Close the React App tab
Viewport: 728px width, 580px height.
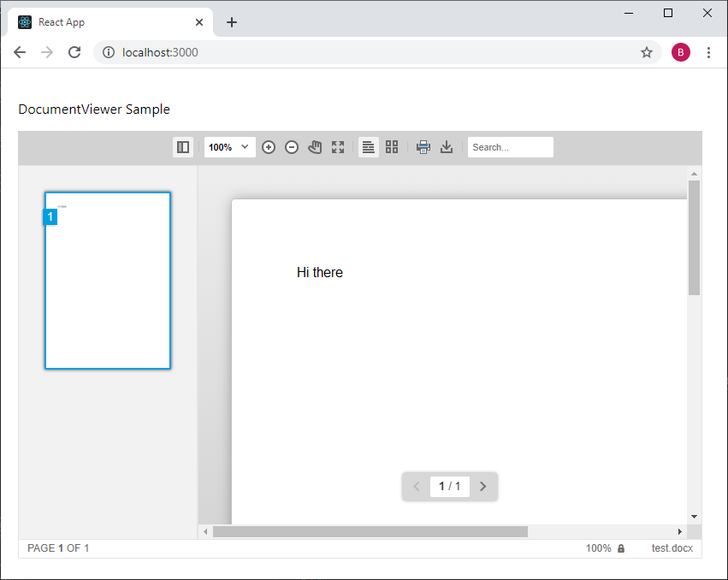(x=199, y=22)
